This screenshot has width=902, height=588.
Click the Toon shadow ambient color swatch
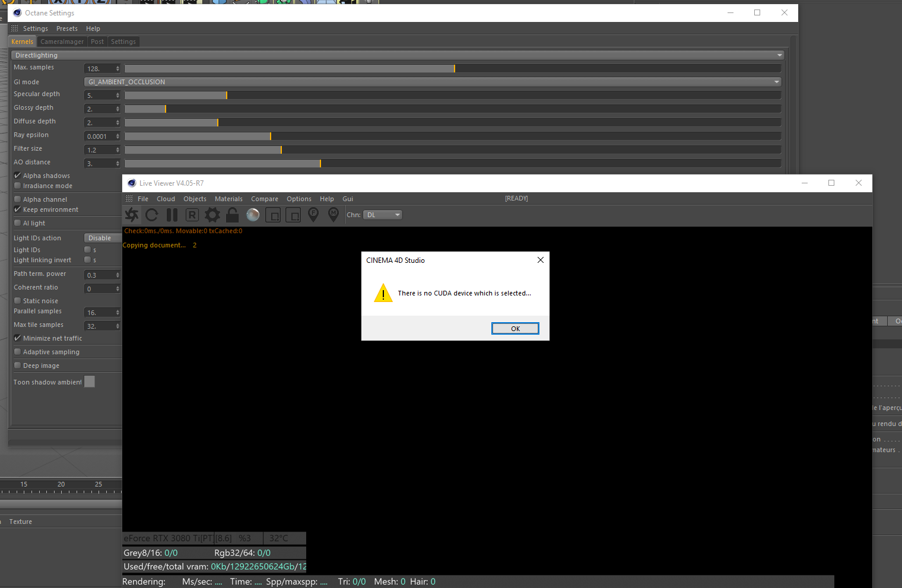click(x=90, y=382)
